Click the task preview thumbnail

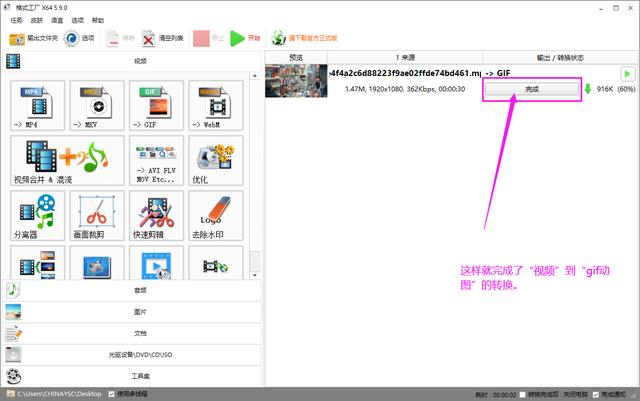[296, 81]
